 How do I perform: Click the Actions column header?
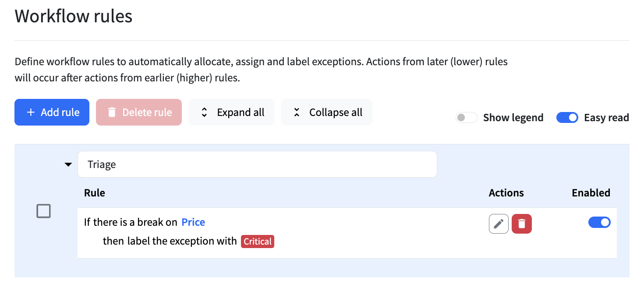coord(506,193)
